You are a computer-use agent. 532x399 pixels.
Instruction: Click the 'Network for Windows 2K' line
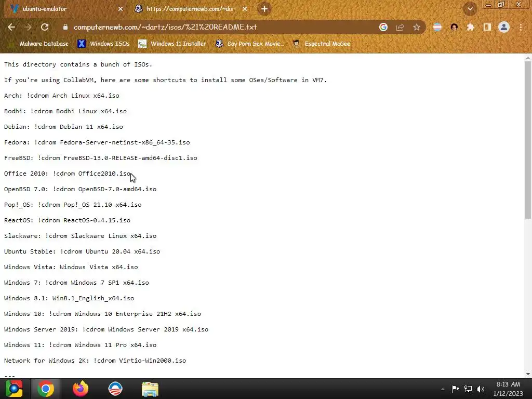(95, 361)
